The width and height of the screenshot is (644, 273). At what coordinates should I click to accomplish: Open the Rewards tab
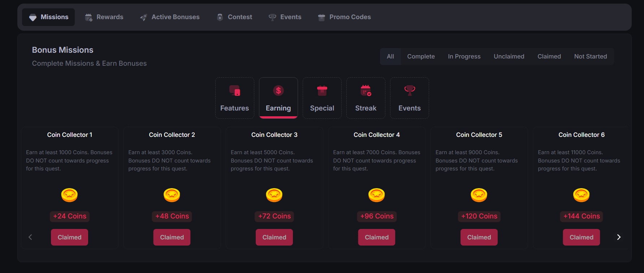click(x=104, y=17)
